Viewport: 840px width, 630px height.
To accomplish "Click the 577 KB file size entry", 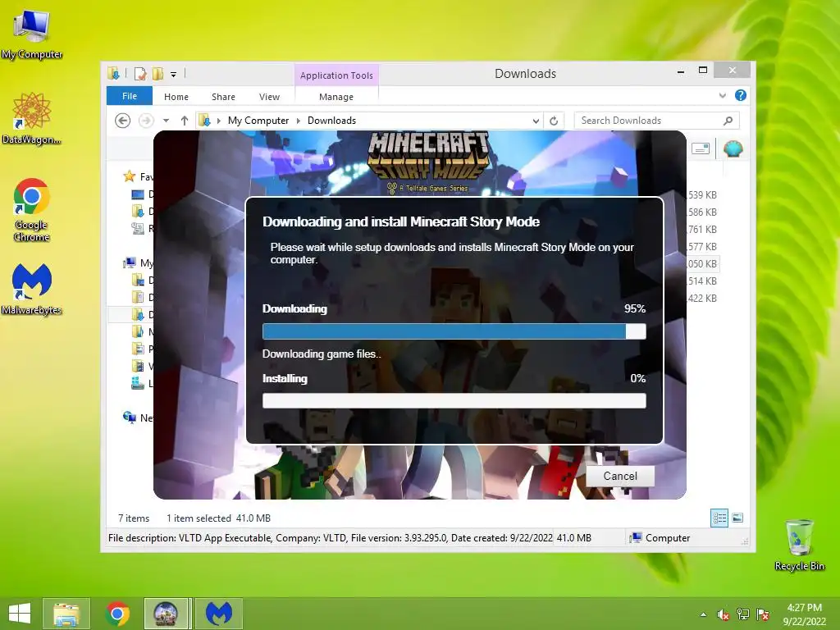I will [702, 246].
